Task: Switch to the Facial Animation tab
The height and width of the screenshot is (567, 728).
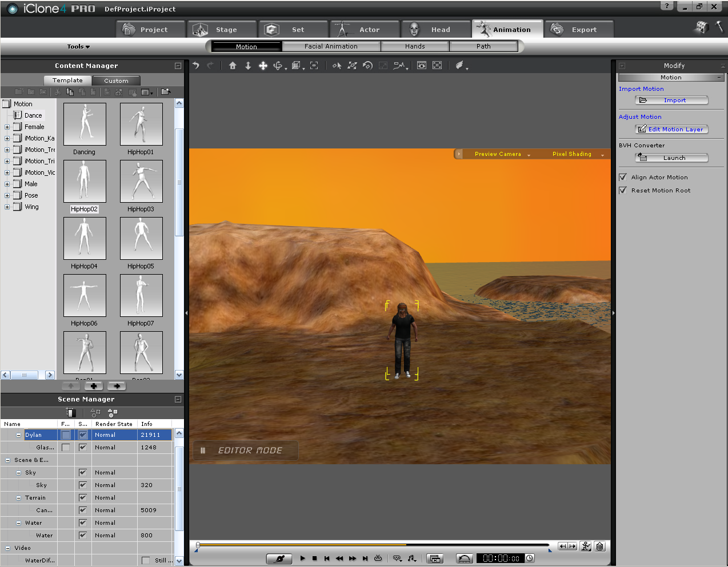Action: tap(331, 46)
